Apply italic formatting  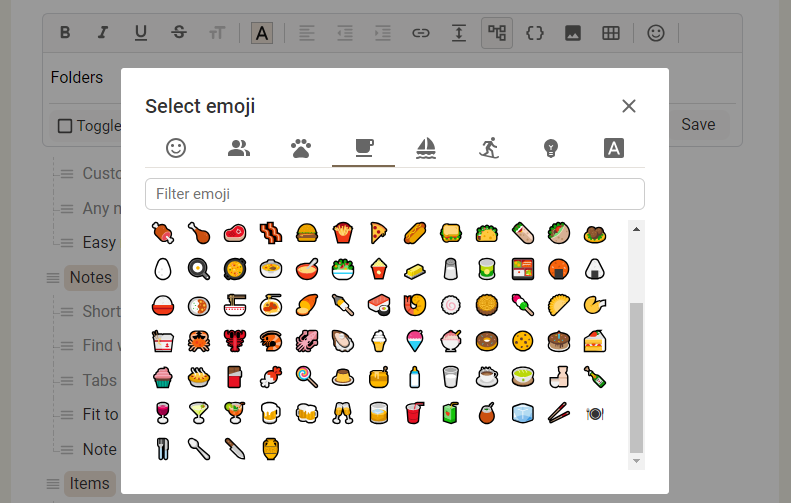103,33
